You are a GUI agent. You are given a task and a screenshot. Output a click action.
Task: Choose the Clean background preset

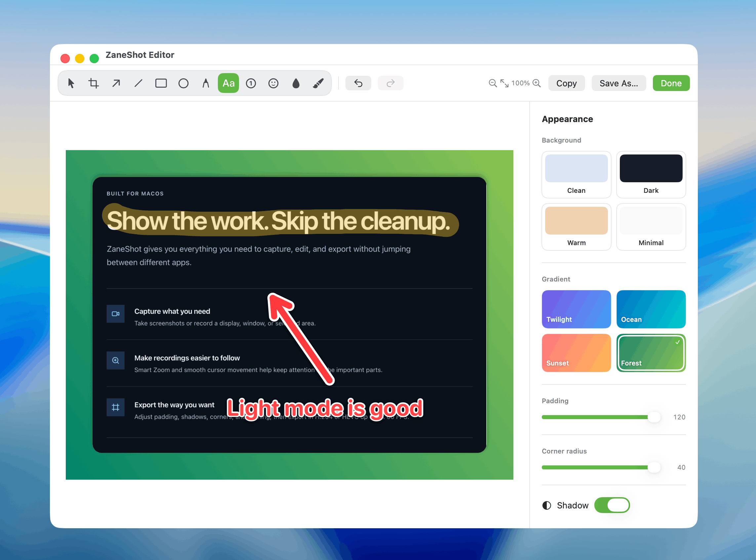576,175
